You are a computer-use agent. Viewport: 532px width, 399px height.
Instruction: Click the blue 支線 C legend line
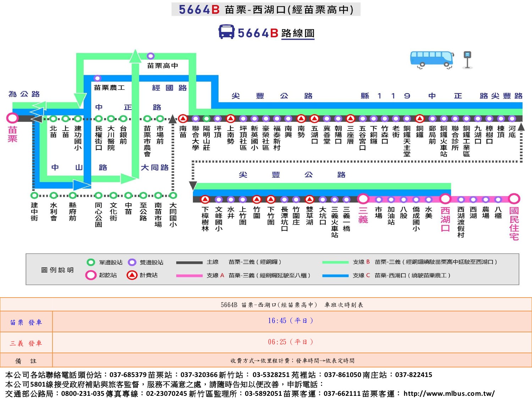pyautogui.click(x=335, y=276)
